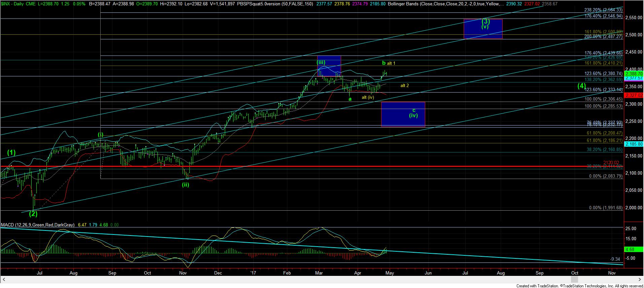This screenshot has height=288, width=644.
Task: Select the yellow alt 1 label
Action: coord(391,63)
